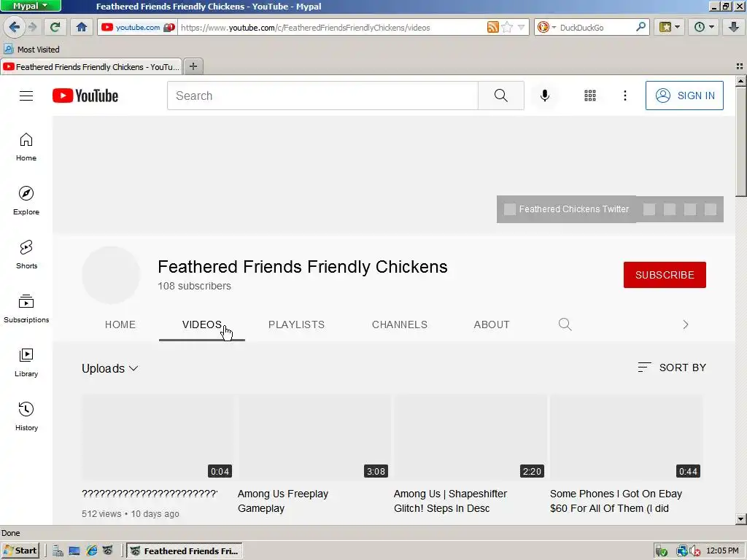Launch Internet Explorer from quick launch
Screen dimensions: 747x560
(x=91, y=551)
